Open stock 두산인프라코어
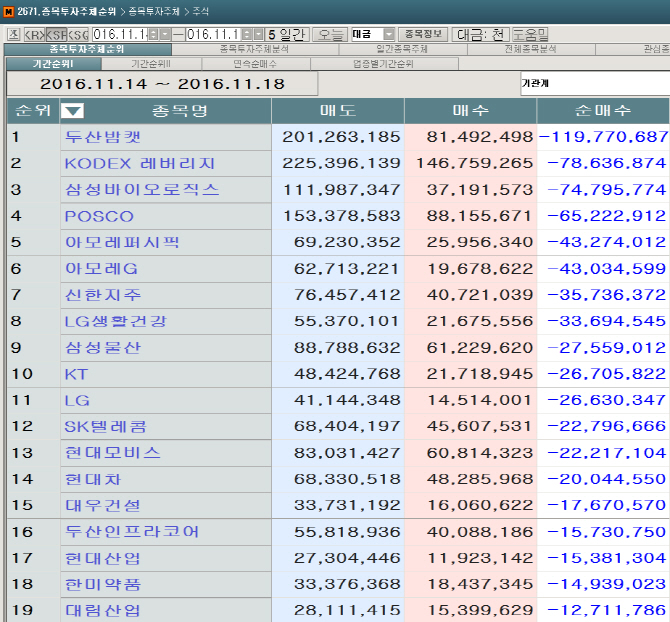670x622 pixels. [132, 532]
